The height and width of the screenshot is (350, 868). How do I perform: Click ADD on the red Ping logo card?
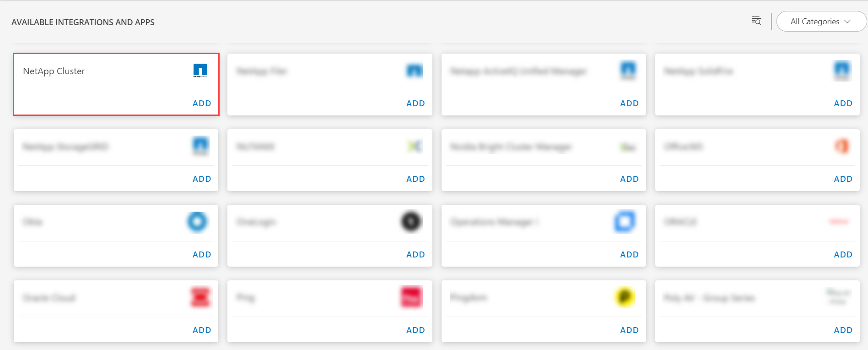(x=415, y=330)
